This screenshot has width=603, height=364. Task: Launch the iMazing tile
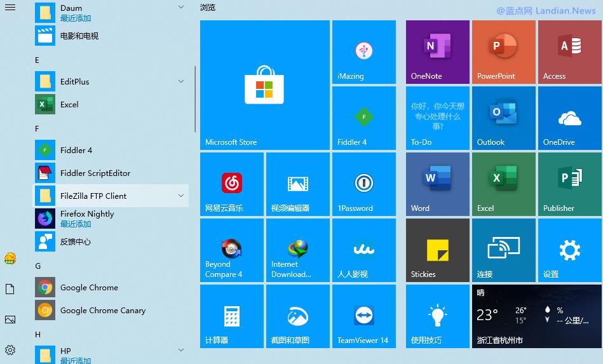point(364,52)
